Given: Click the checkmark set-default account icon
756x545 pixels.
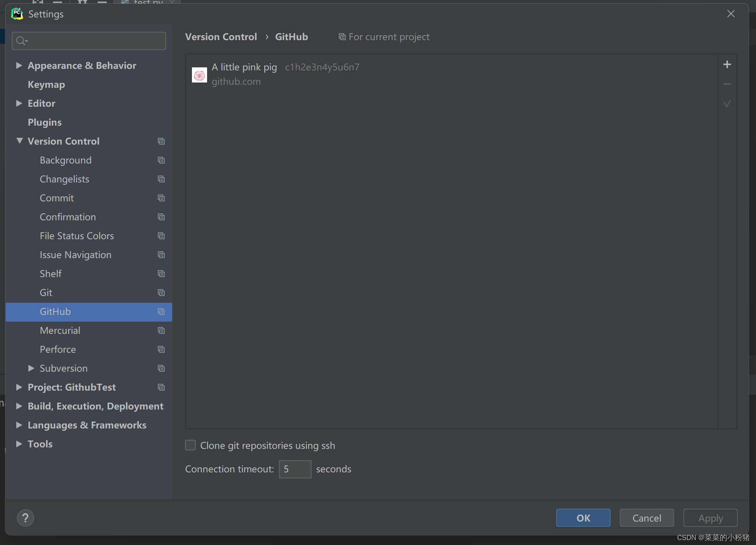Looking at the screenshot, I should coord(727,103).
